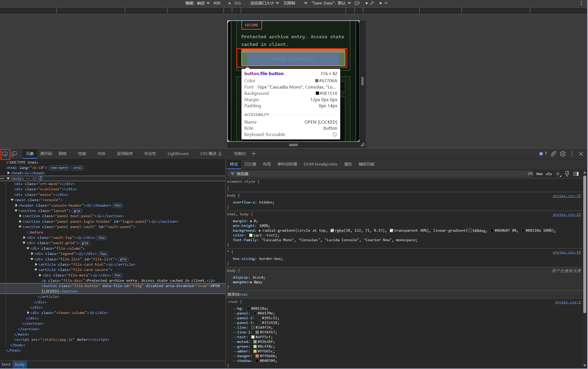588x369 pixels.
Task: Click the --amber color swatch
Action: [x=255, y=351]
